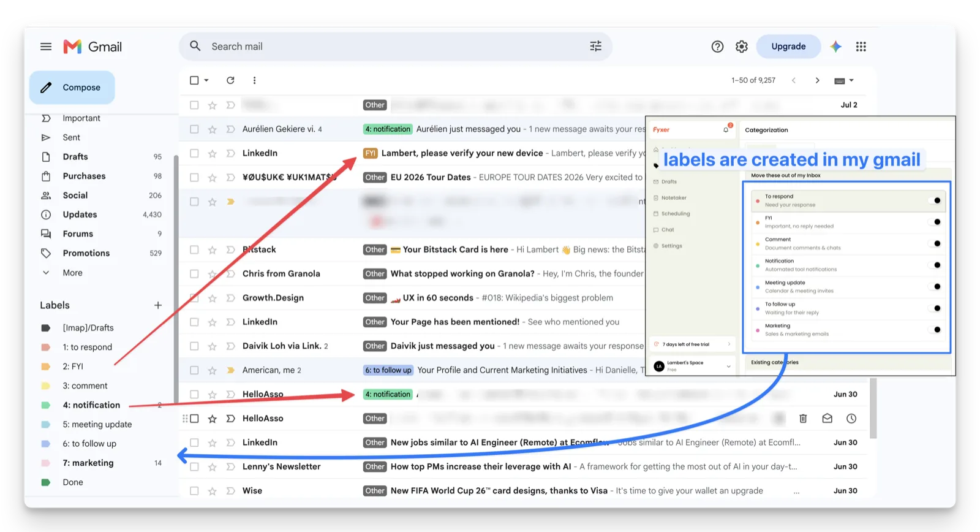The width and height of the screenshot is (980, 532).
Task: Toggle the Marketing category switch
Action: (x=936, y=330)
